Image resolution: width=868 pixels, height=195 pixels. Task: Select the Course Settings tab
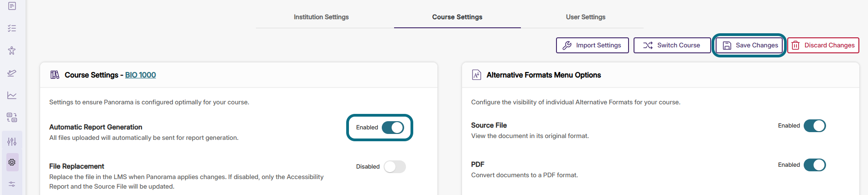[457, 17]
